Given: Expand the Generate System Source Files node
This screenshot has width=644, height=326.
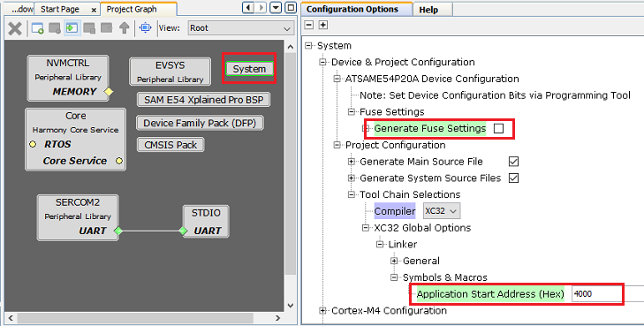Looking at the screenshot, I should pyautogui.click(x=352, y=178).
